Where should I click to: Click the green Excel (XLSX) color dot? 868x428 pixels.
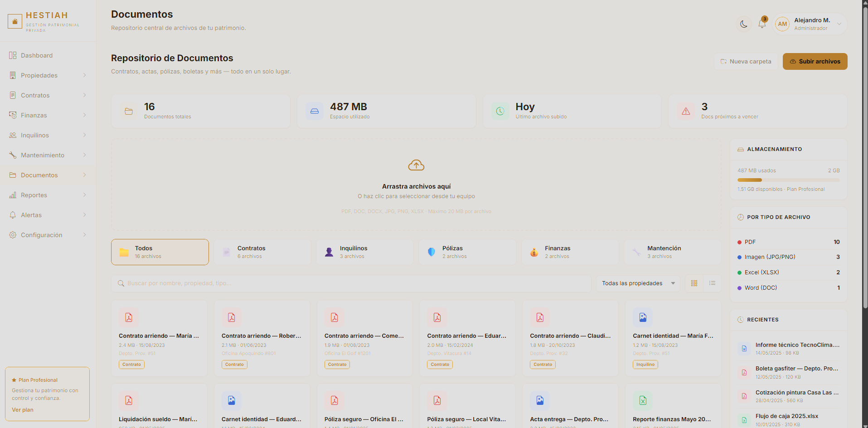pyautogui.click(x=739, y=272)
